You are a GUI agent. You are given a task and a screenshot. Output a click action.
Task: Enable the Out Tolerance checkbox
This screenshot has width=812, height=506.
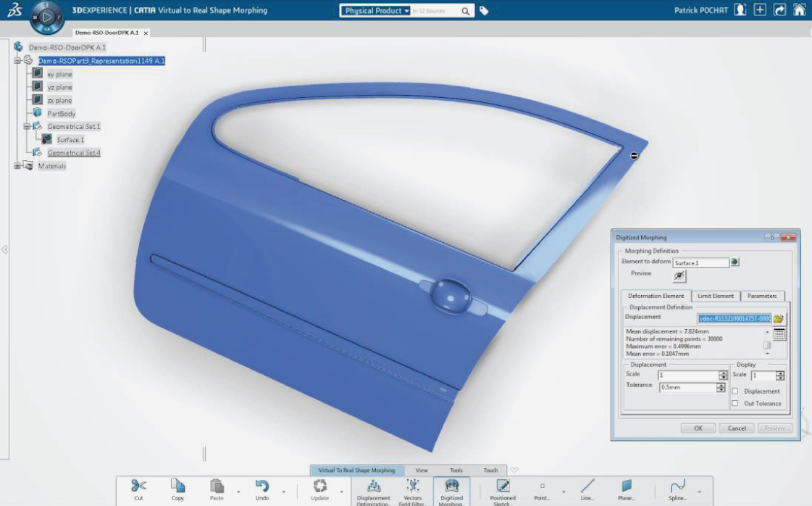737,404
